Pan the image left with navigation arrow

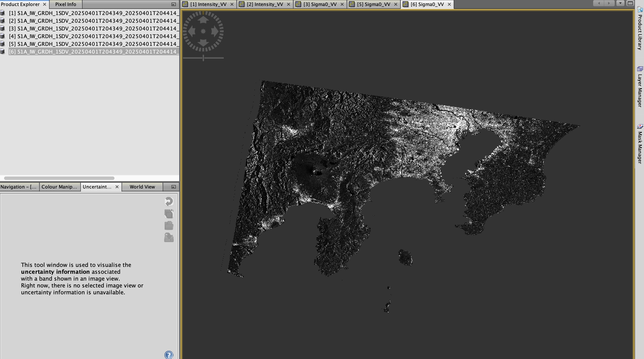tap(192, 31)
